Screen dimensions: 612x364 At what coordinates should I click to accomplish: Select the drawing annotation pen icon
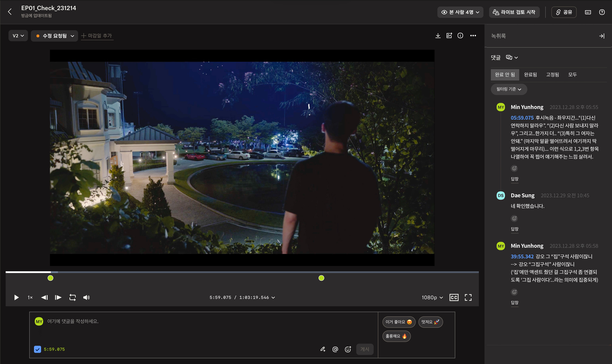pos(323,349)
